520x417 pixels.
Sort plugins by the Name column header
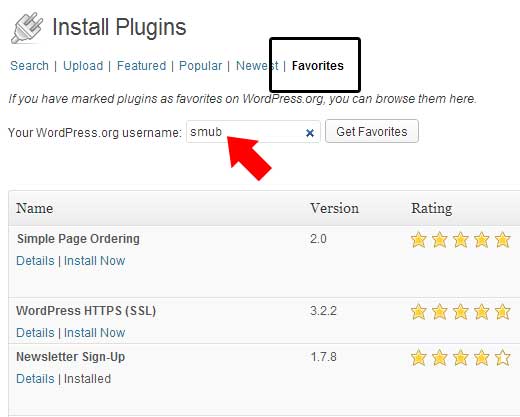35,208
